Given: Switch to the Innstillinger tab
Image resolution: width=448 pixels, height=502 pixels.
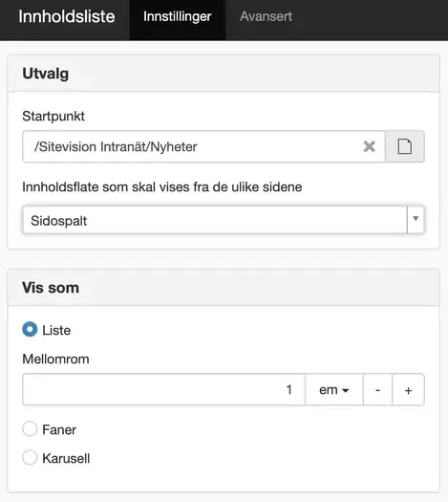Looking at the screenshot, I should pos(177,16).
